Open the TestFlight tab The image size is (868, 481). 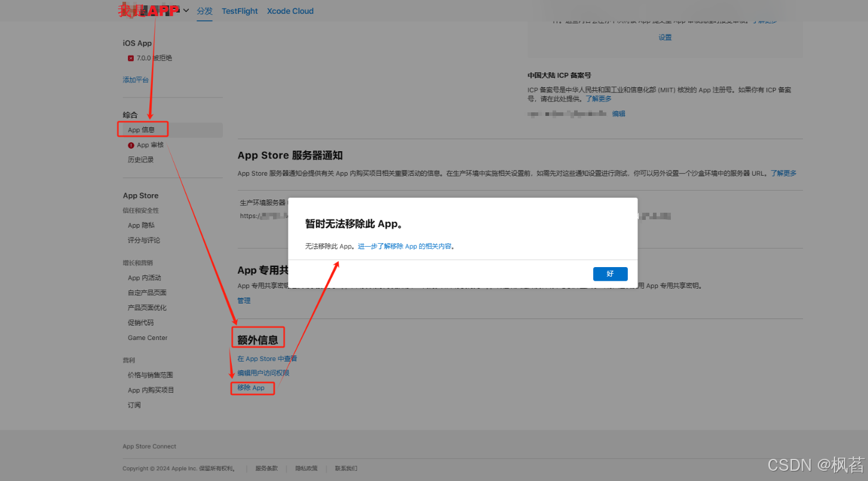pos(240,11)
